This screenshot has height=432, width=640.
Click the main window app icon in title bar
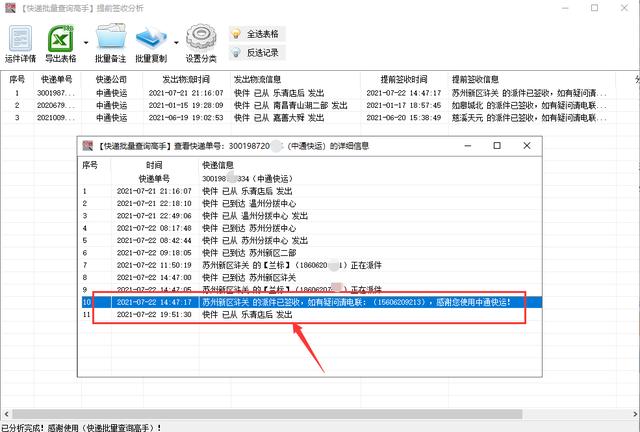click(x=10, y=8)
